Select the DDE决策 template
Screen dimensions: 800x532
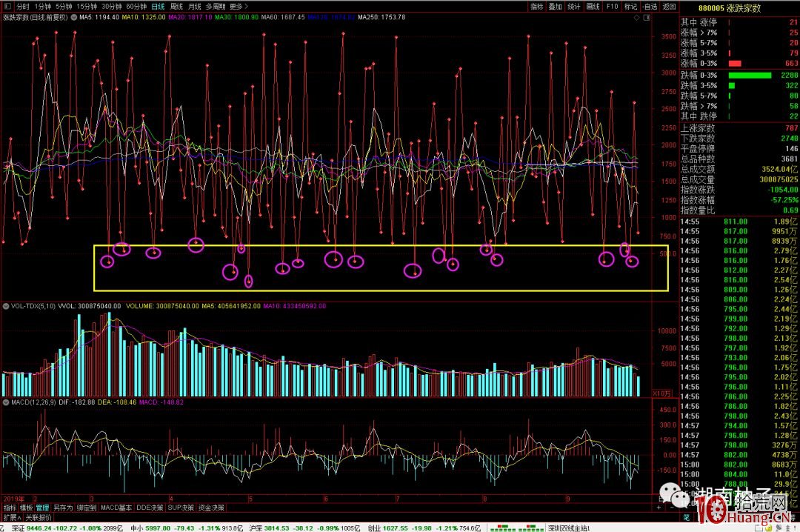click(x=150, y=508)
